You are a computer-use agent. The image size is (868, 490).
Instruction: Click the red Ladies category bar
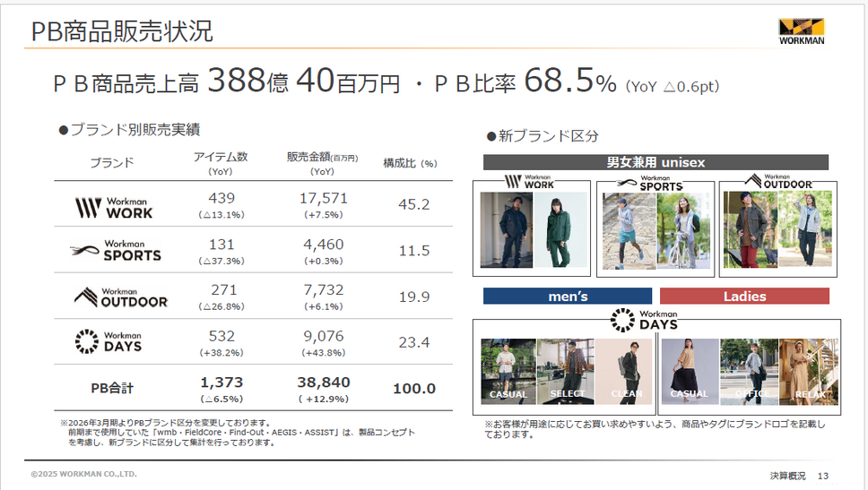[744, 296]
